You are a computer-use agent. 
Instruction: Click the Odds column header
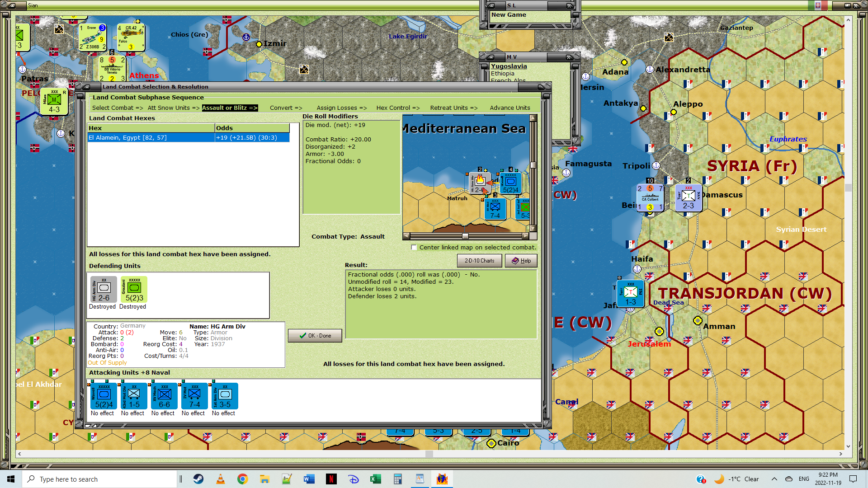coord(251,128)
